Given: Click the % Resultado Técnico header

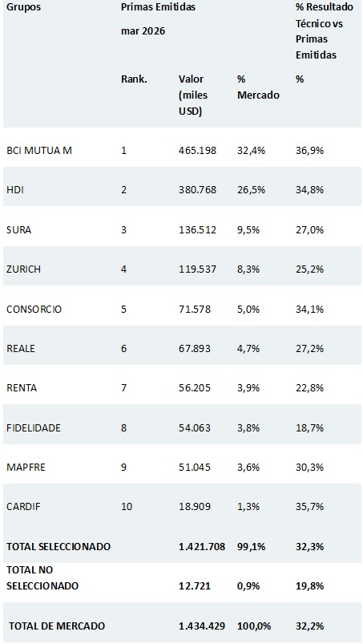Looking at the screenshot, I should tap(325, 30).
